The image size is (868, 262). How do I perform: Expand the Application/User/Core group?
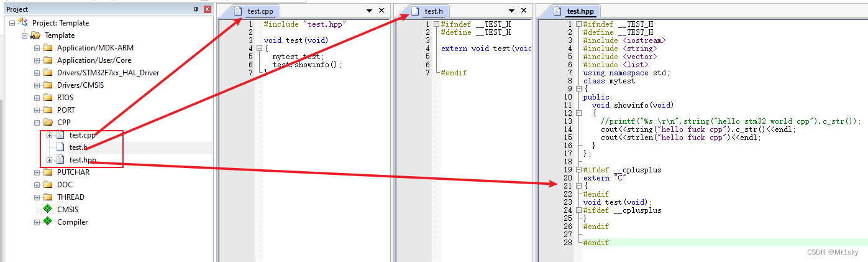pyautogui.click(x=37, y=60)
